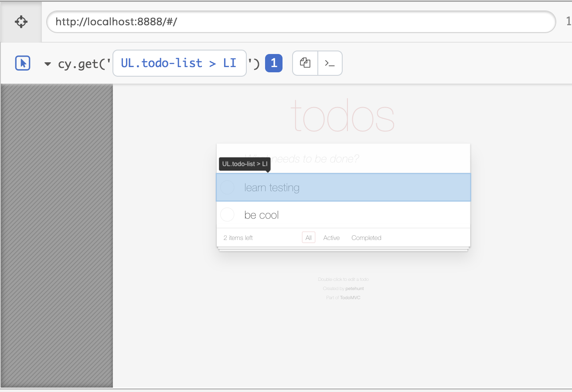Screen dimensions: 572x392
Task: Toggle the element picker arrow icon
Action: pyautogui.click(x=23, y=63)
